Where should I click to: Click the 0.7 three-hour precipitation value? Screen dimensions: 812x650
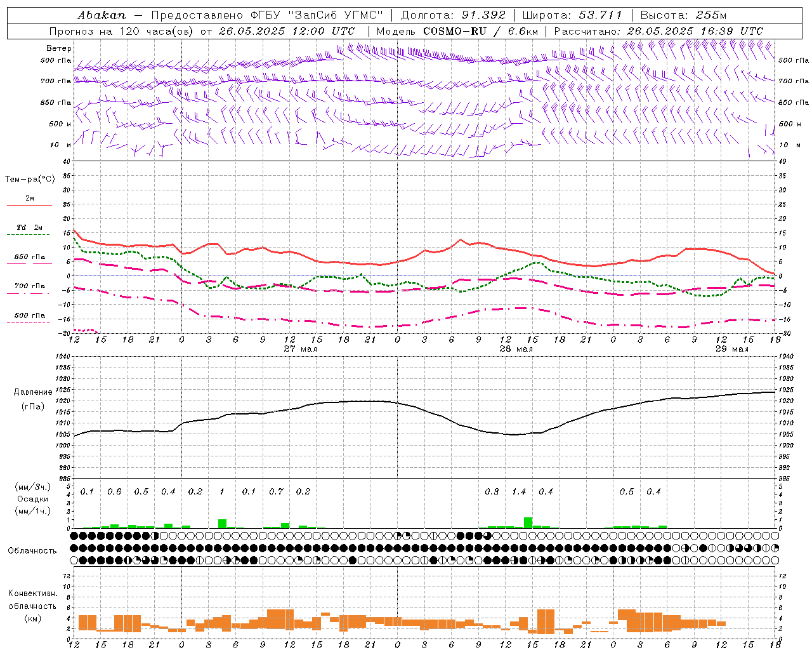(276, 491)
